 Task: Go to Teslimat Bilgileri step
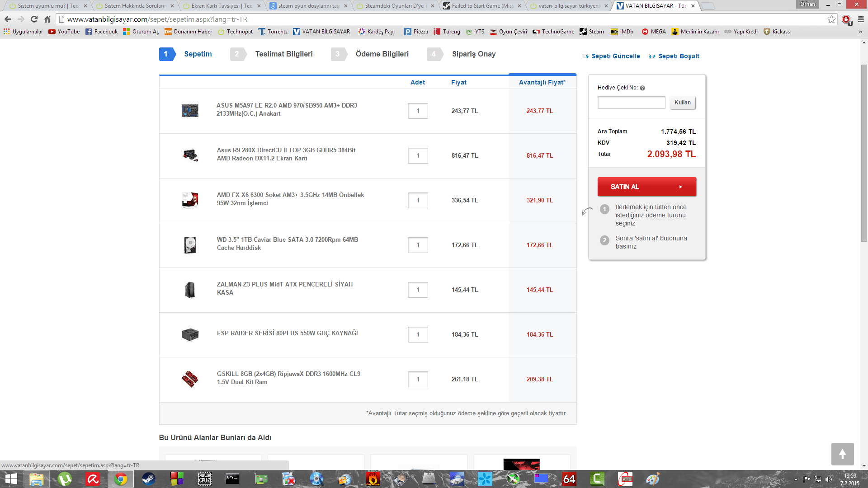point(283,54)
